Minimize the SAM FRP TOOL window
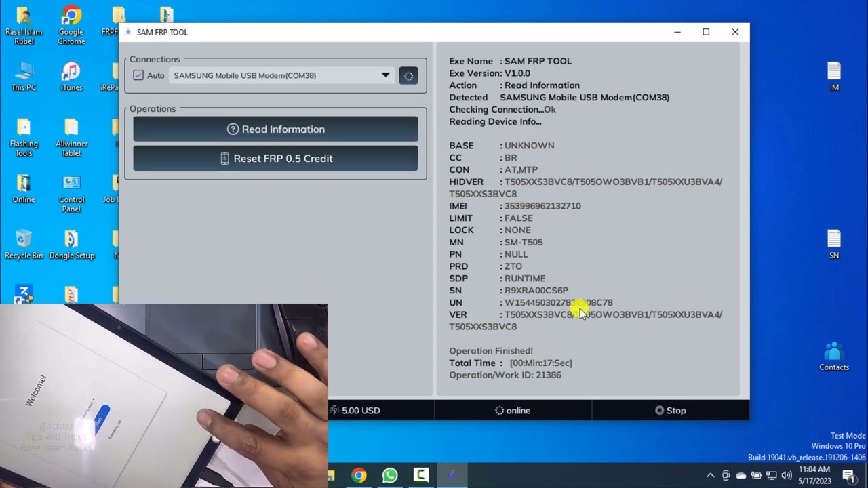The height and width of the screenshot is (488, 868). [x=677, y=32]
